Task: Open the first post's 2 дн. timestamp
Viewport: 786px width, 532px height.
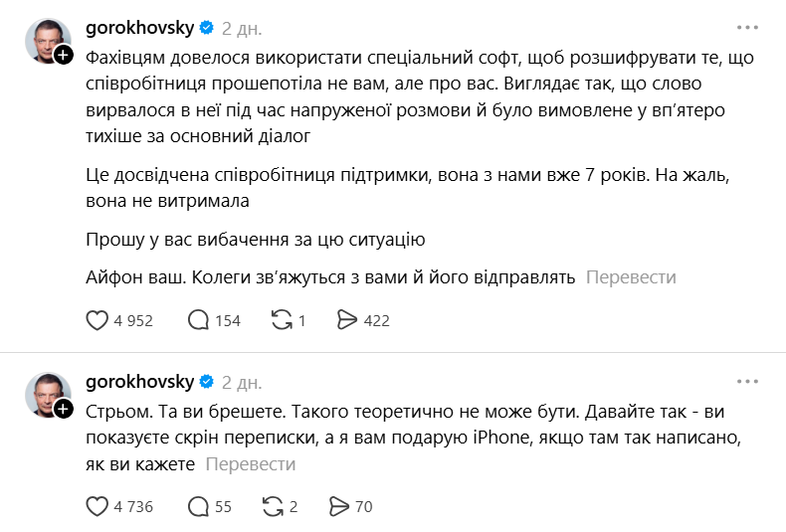Action: 242,29
